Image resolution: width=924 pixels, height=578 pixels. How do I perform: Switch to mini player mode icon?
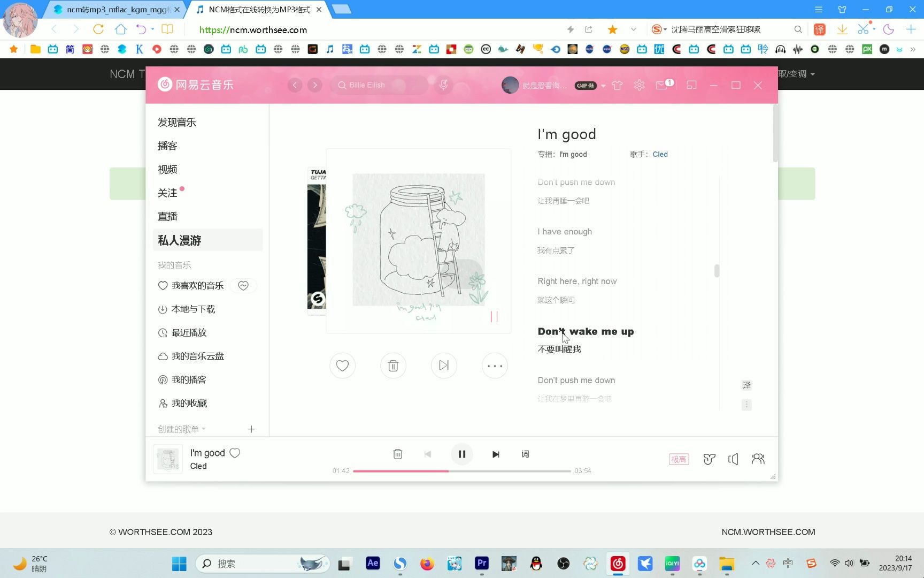click(x=691, y=85)
